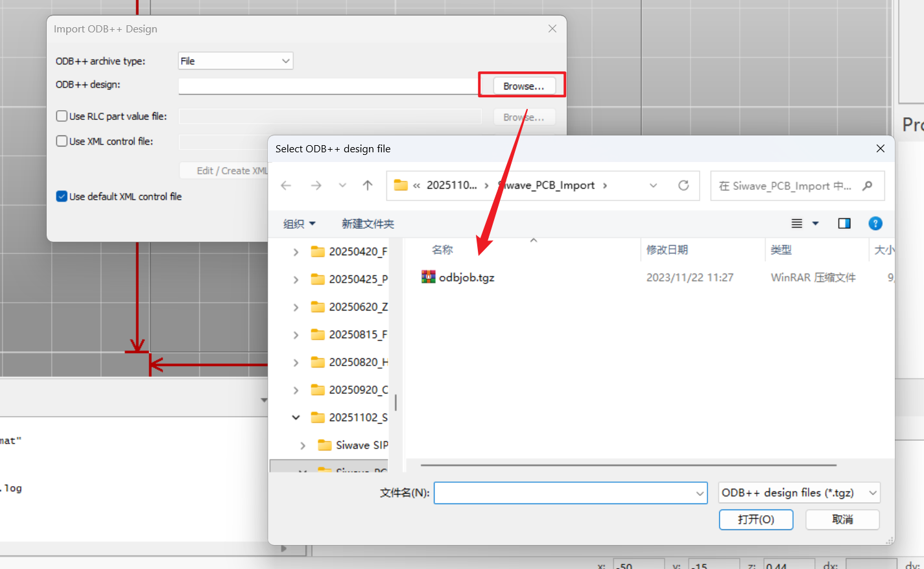Click the 取消 cancel button
This screenshot has height=569, width=924.
click(842, 520)
